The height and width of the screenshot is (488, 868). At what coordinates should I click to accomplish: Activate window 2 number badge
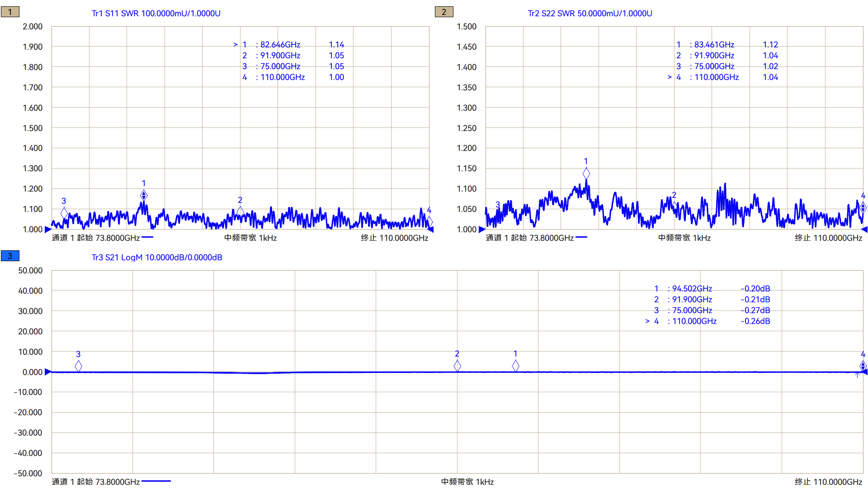pos(444,12)
